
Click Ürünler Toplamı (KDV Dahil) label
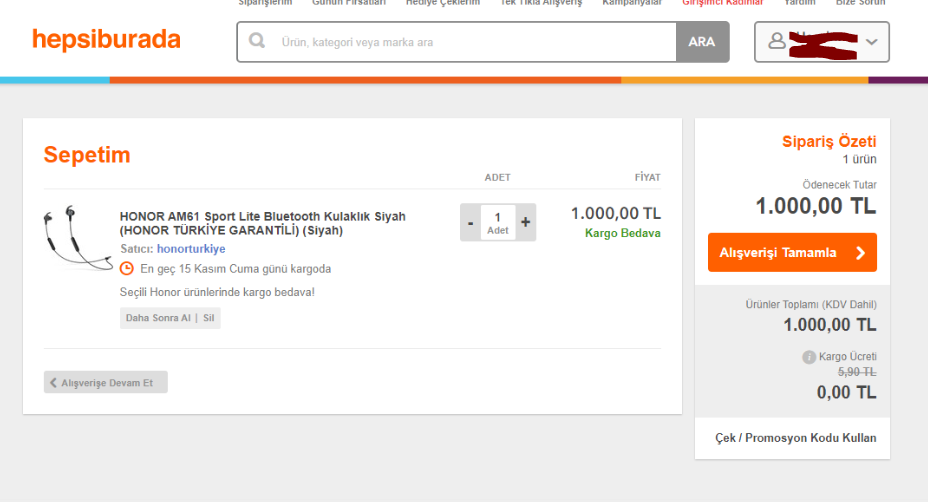click(x=811, y=304)
